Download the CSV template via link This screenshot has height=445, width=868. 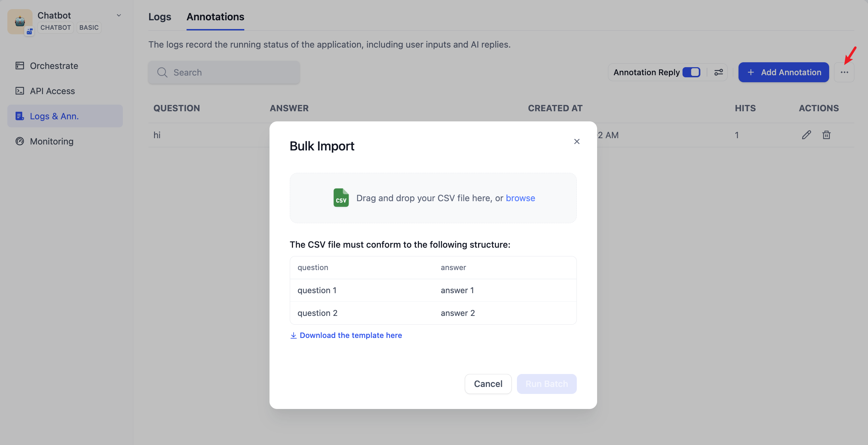(x=350, y=335)
